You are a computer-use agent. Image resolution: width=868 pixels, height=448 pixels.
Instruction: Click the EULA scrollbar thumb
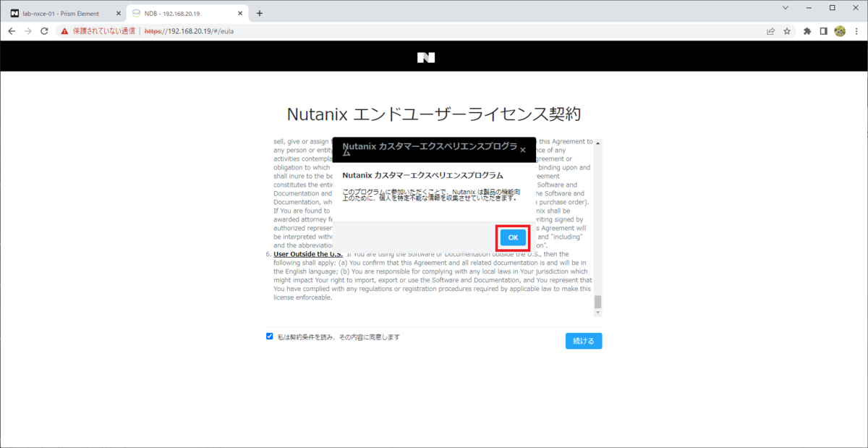(597, 301)
